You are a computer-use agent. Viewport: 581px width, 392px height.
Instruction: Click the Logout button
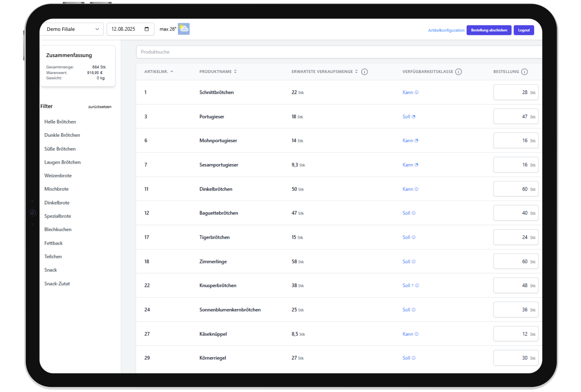coord(524,30)
